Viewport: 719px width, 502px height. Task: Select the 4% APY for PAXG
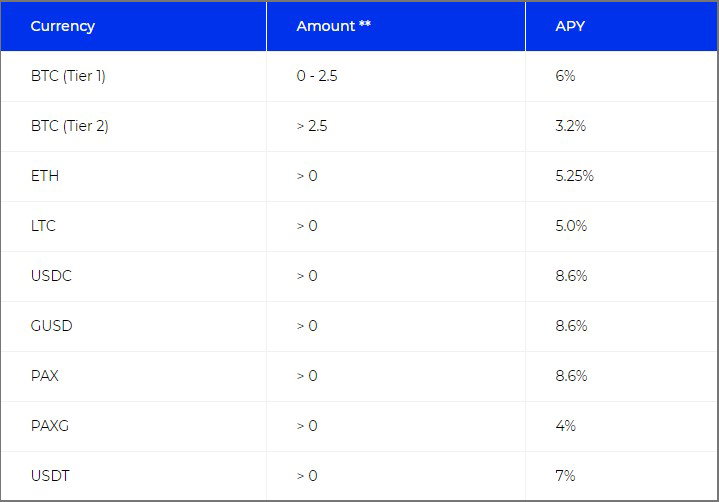coord(565,425)
